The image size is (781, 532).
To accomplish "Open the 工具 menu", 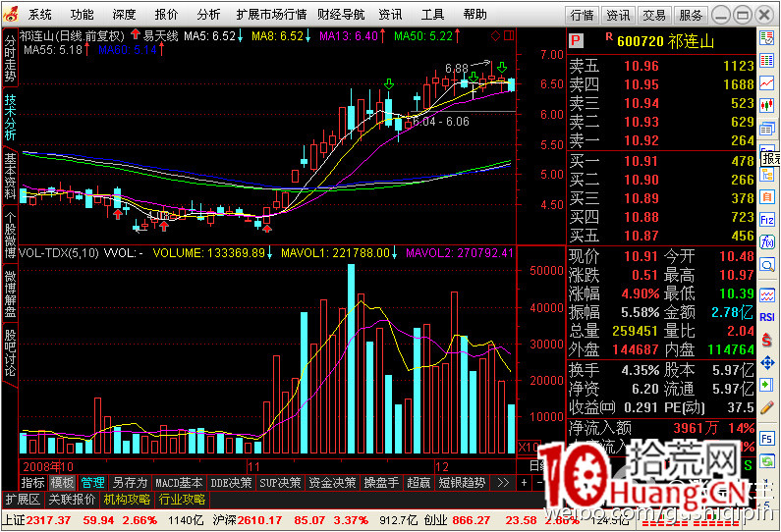I will (432, 15).
